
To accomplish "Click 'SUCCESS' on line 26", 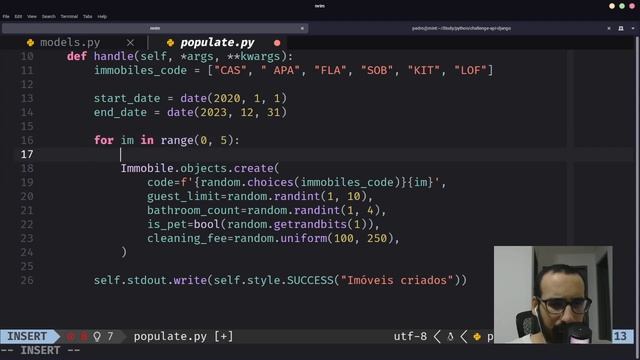I will coord(310,280).
